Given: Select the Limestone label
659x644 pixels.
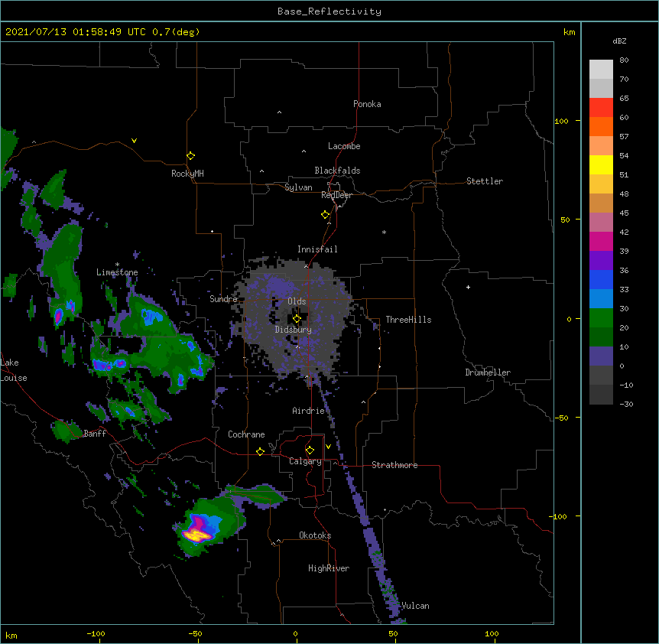Looking at the screenshot, I should (x=117, y=272).
